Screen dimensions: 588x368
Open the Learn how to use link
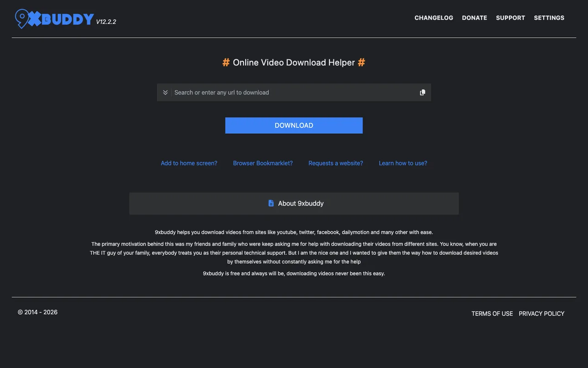402,163
